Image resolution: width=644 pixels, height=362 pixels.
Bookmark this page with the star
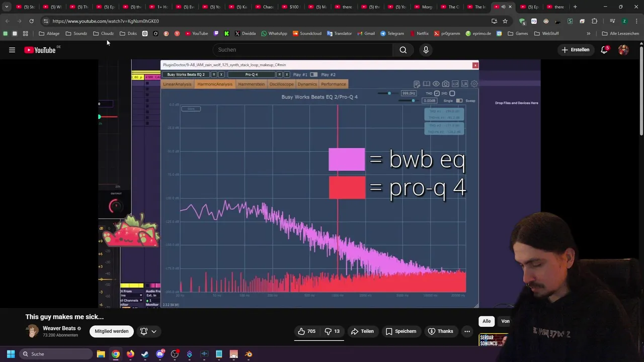tap(505, 21)
